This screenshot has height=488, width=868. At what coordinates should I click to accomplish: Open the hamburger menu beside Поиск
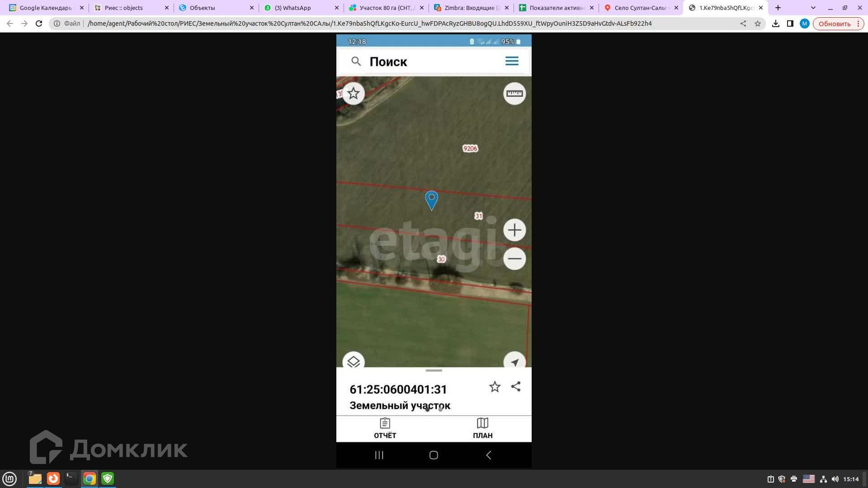tap(512, 61)
